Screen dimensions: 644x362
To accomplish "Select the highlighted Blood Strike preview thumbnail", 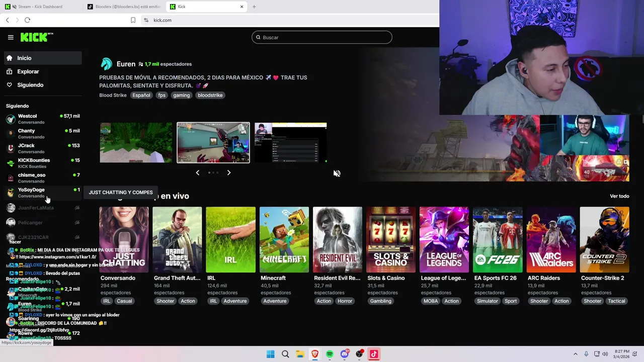I will point(213,143).
